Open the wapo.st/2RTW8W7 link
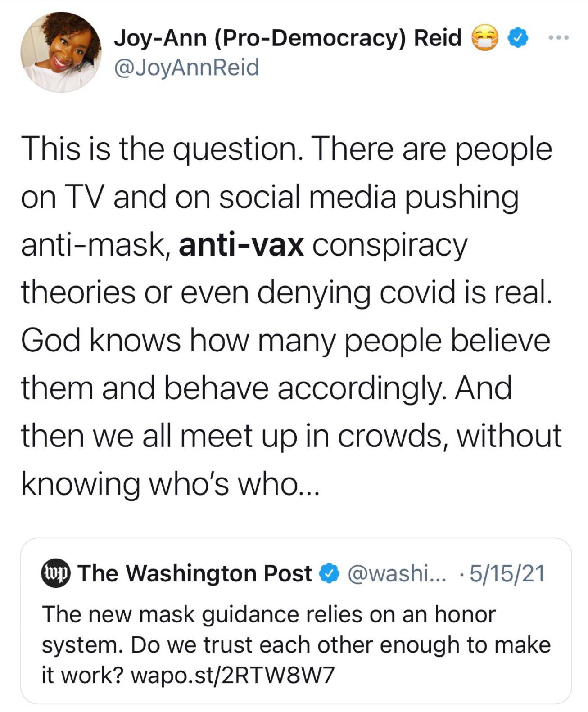This screenshot has height=712, width=588. (232, 675)
